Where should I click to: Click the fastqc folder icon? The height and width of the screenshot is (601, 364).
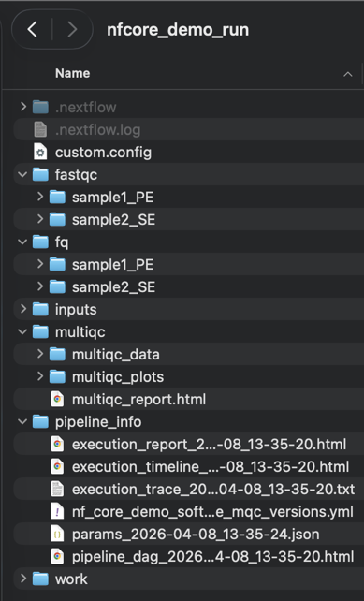pos(40,174)
